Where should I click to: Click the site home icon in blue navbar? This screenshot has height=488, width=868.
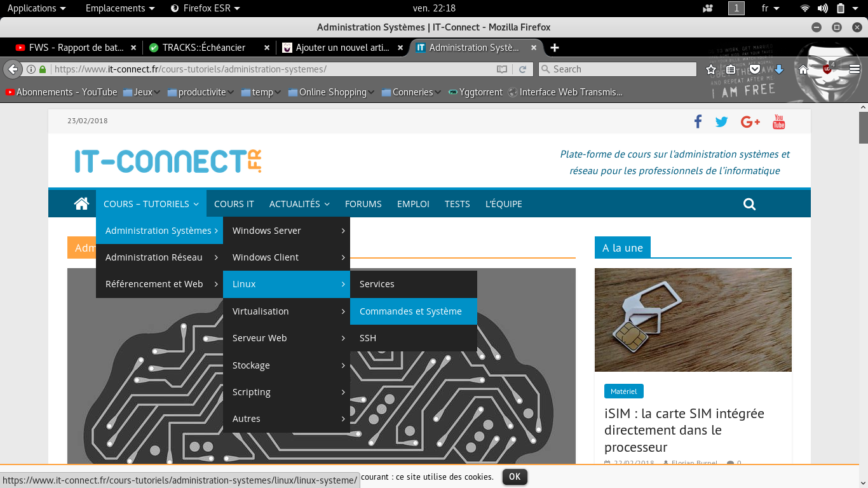coord(81,204)
